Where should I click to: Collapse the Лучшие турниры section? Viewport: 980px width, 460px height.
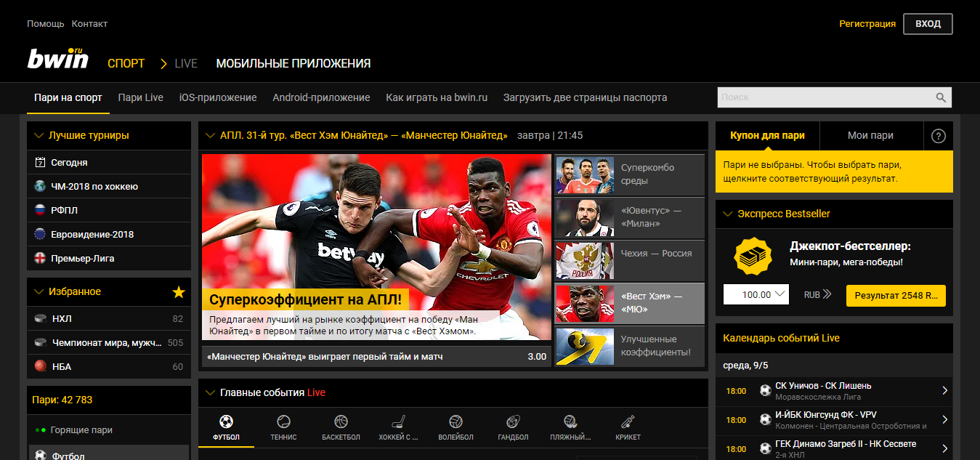click(x=39, y=135)
